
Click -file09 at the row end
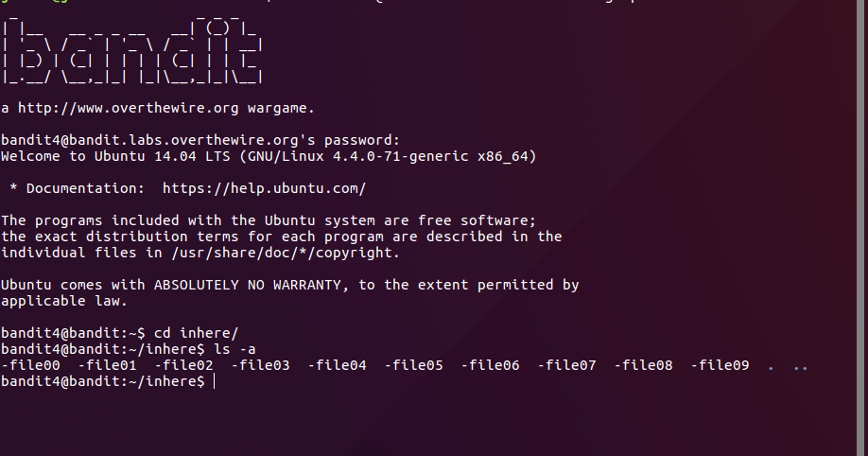click(x=720, y=365)
